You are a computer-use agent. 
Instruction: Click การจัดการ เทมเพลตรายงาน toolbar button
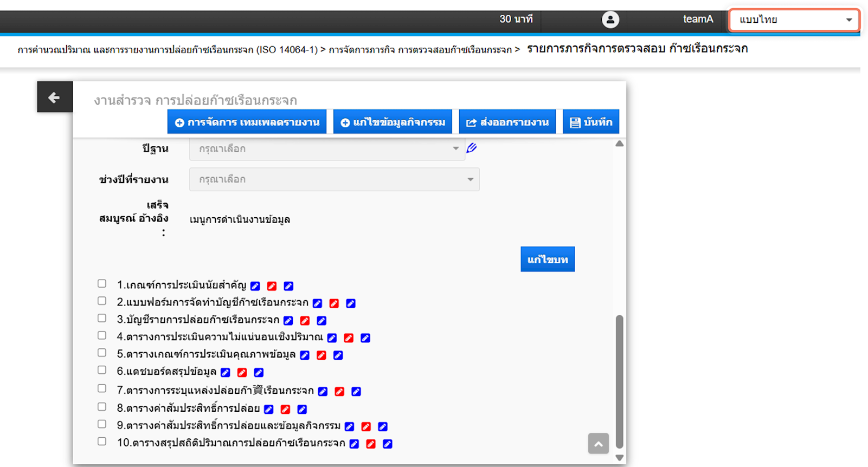(x=247, y=122)
